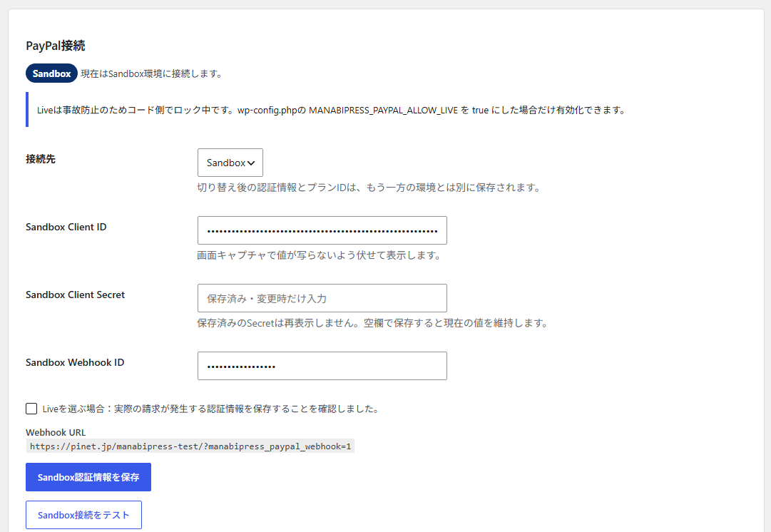Select the Webhook URL code text

[190, 446]
